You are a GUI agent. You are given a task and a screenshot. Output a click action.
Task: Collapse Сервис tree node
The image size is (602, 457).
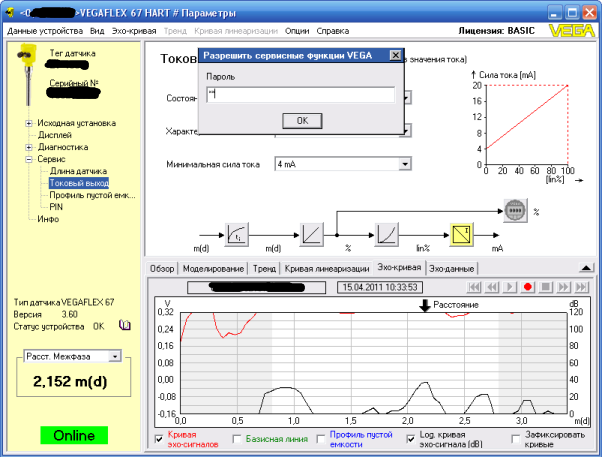(x=29, y=159)
